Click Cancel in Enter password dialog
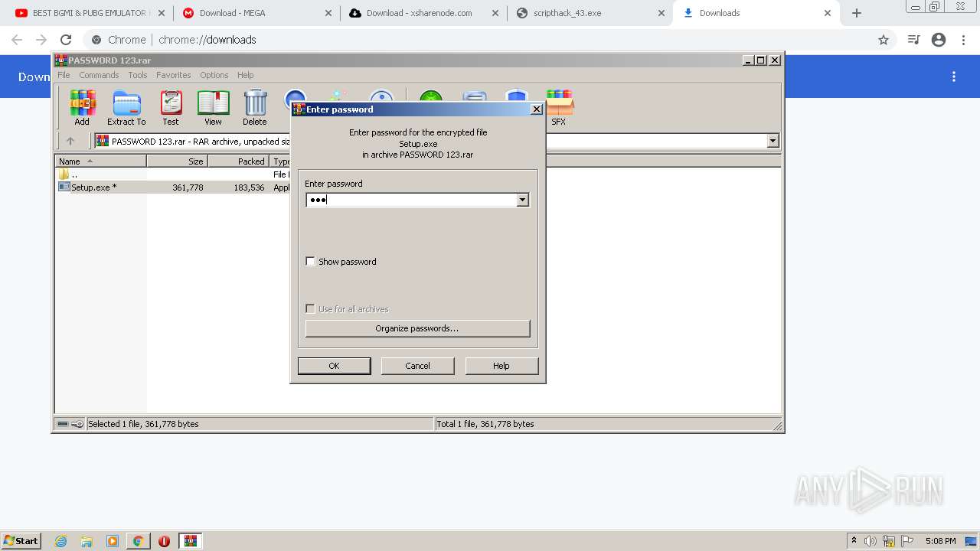This screenshot has width=980, height=551. [x=417, y=366]
